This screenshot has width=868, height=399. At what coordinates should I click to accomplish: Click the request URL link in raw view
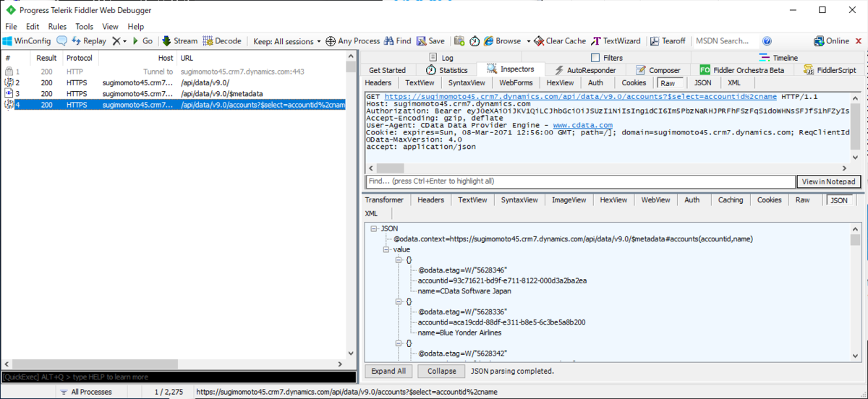581,96
